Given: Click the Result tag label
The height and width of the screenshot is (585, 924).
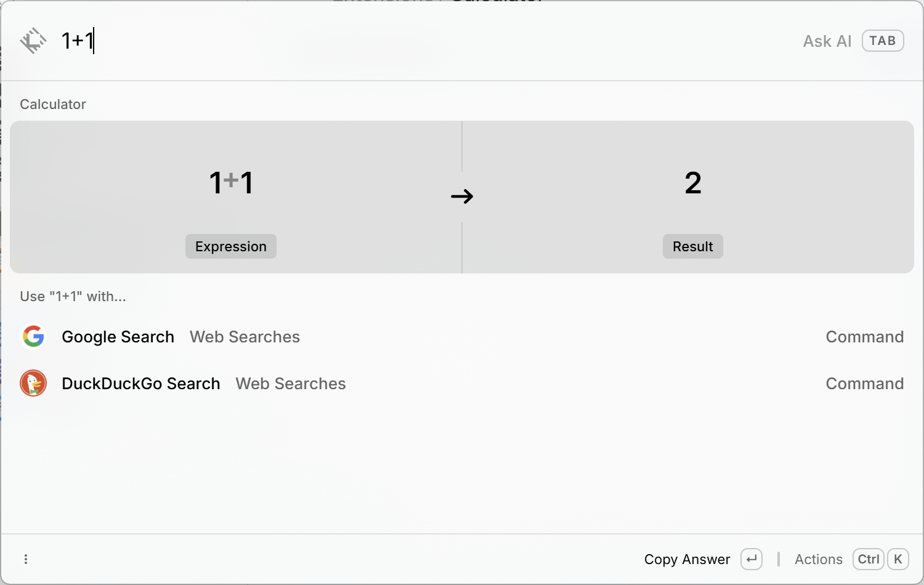Looking at the screenshot, I should pos(693,246).
